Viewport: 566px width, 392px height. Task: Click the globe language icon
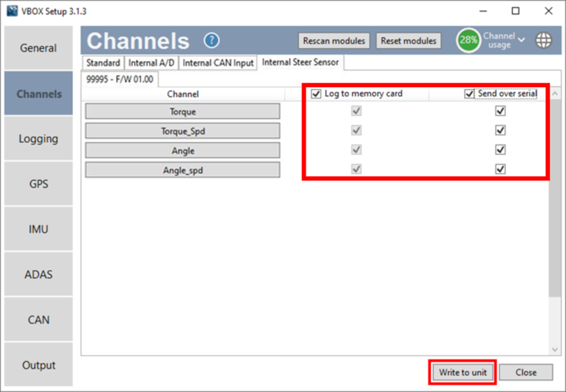(x=543, y=40)
